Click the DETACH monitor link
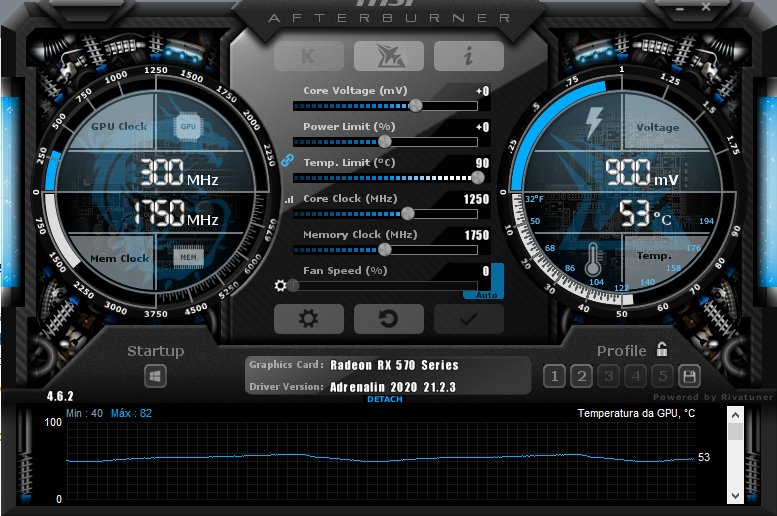 click(x=385, y=399)
